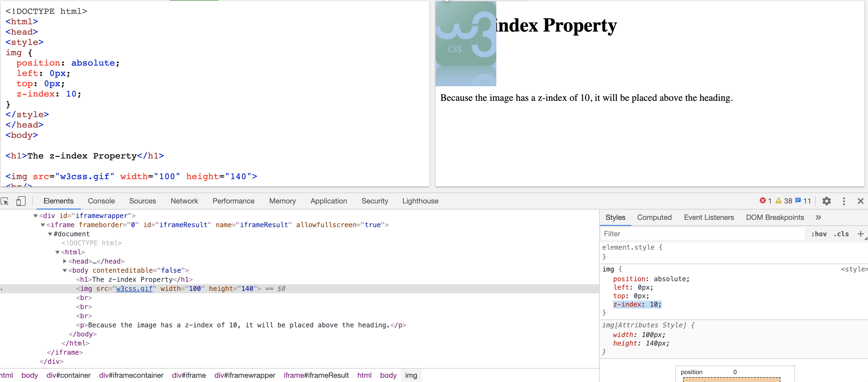Open the DevTools three-dot menu
This screenshot has height=382, width=868.
[x=843, y=201]
